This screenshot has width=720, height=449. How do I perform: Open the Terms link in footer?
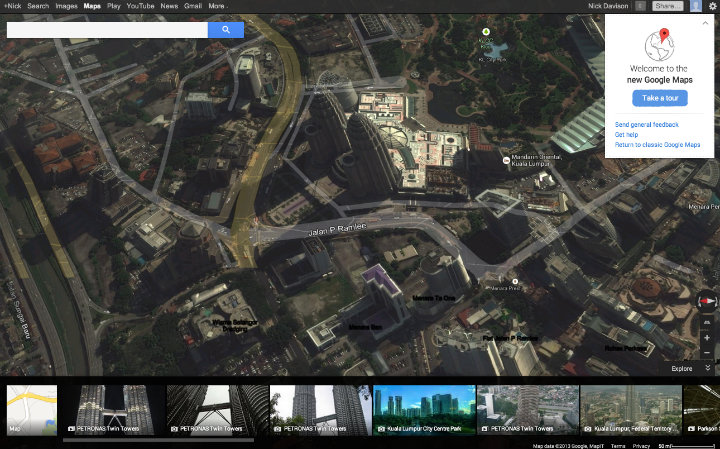(x=618, y=446)
